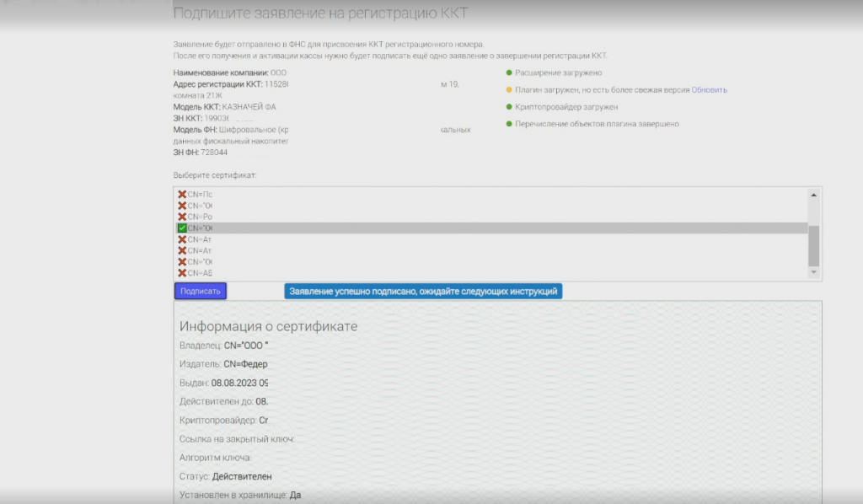Click the Информация о сертификате heading

pos(269,326)
